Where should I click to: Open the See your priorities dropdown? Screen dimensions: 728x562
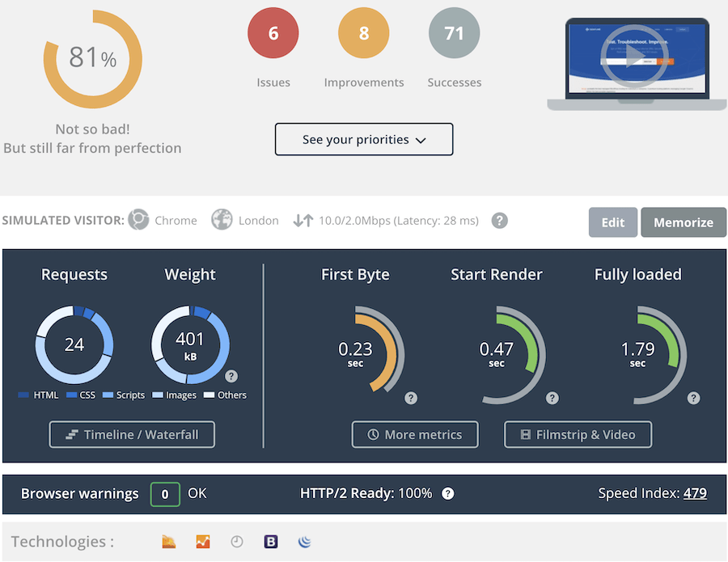coord(364,139)
